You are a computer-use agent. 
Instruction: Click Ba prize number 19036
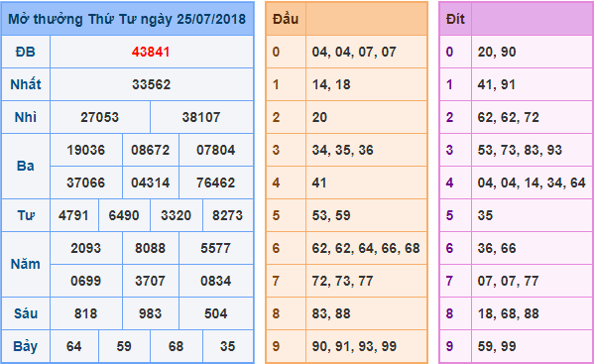click(85, 150)
